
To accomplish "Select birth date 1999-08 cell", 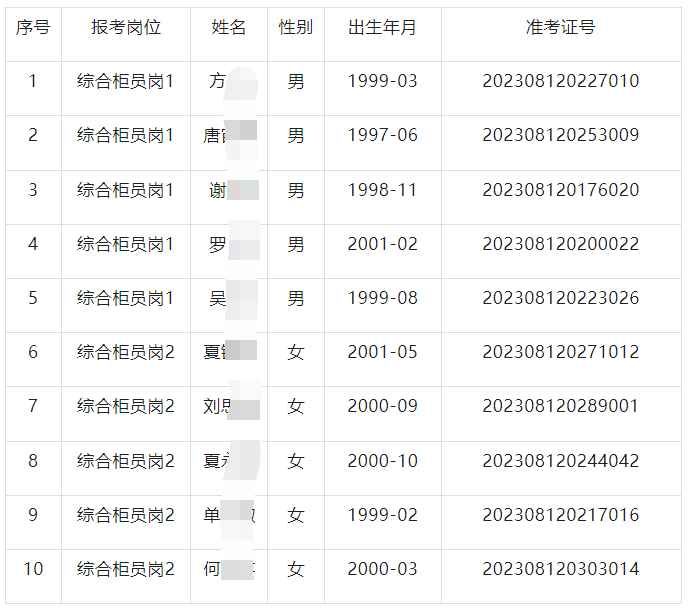I will (382, 298).
